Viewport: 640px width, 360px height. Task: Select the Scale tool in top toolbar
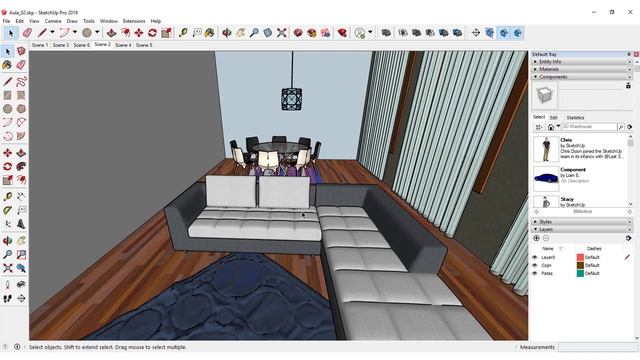(x=166, y=33)
